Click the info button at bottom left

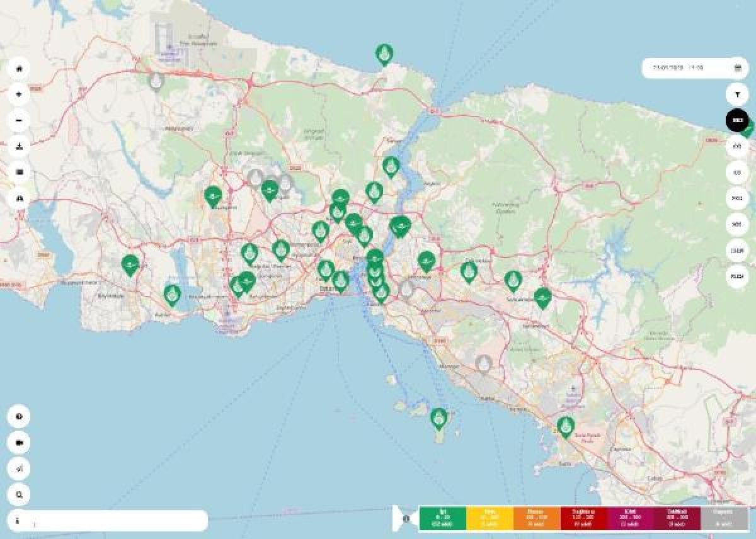coord(19,520)
